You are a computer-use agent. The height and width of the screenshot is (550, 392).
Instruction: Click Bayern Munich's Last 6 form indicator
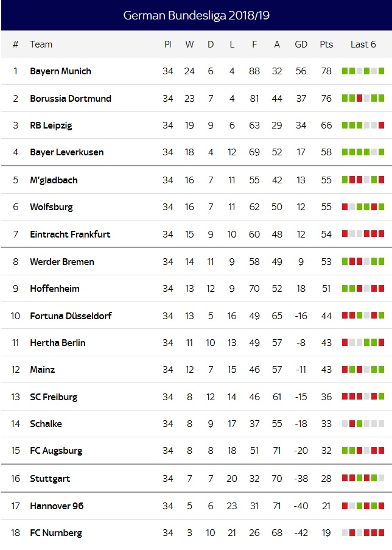click(363, 71)
